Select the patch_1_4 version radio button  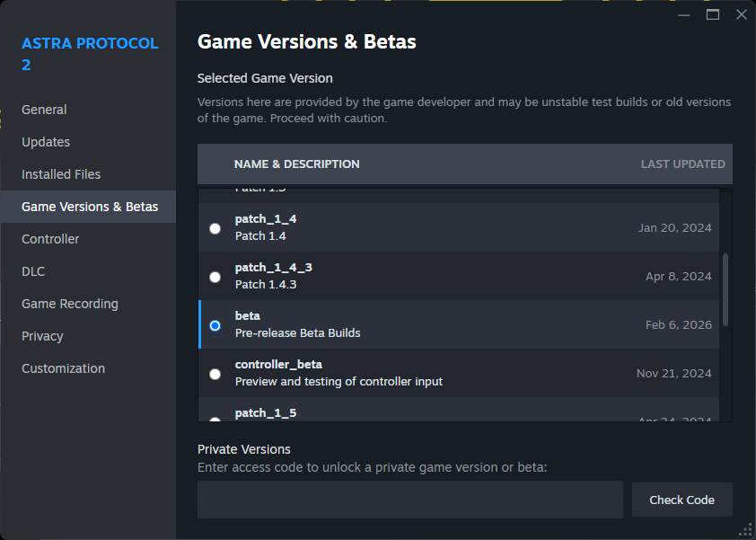[215, 228]
